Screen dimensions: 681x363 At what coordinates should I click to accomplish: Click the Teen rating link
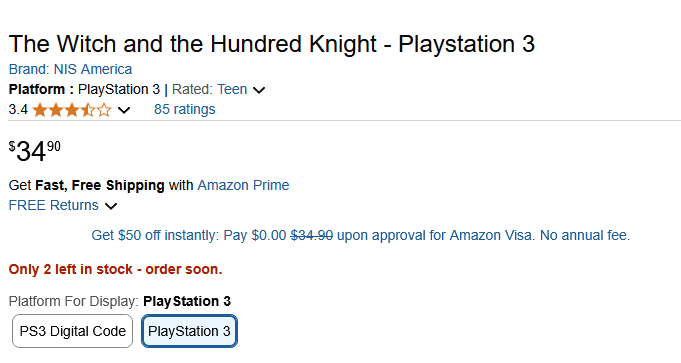[232, 89]
